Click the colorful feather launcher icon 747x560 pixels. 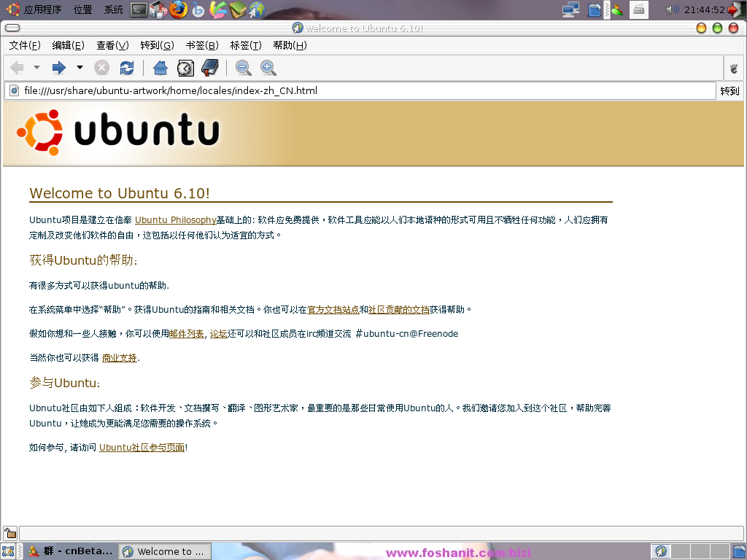[x=217, y=9]
